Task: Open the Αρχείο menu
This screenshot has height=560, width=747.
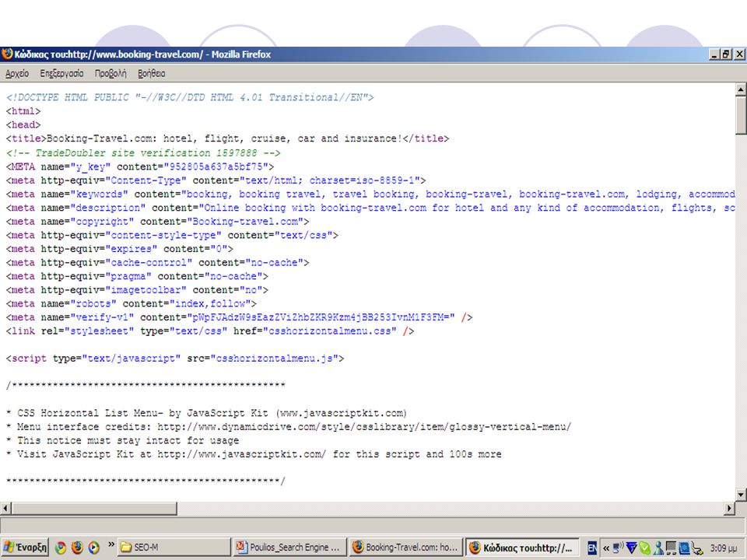Action: tap(17, 73)
